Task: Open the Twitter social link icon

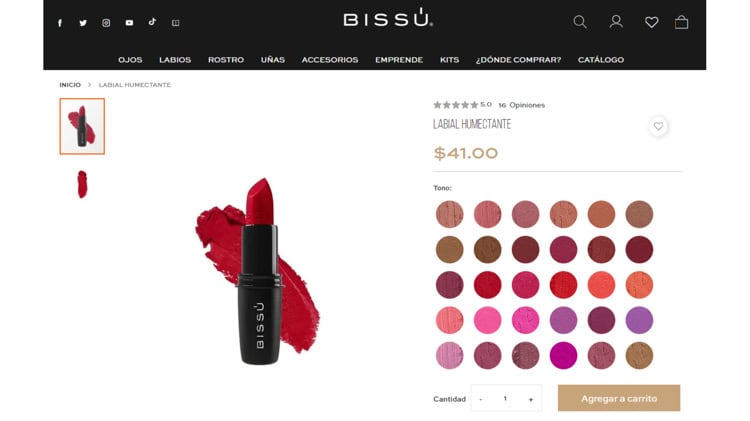Action: click(x=83, y=22)
